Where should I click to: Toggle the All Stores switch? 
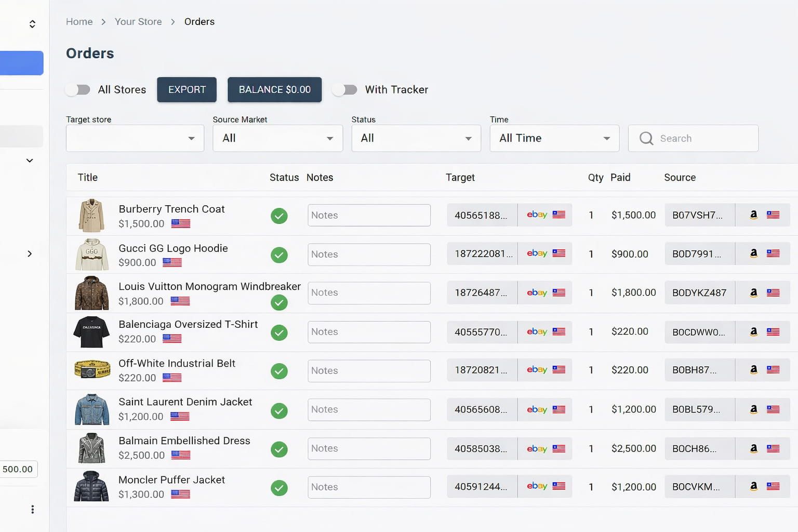click(78, 89)
